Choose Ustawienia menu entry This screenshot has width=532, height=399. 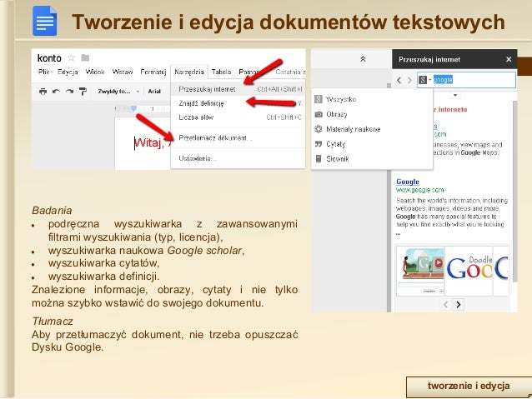coord(238,158)
